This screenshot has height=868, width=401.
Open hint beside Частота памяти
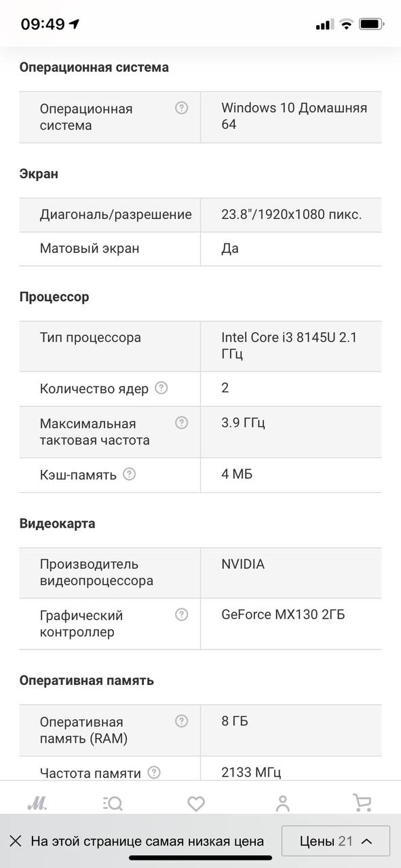pyautogui.click(x=154, y=772)
